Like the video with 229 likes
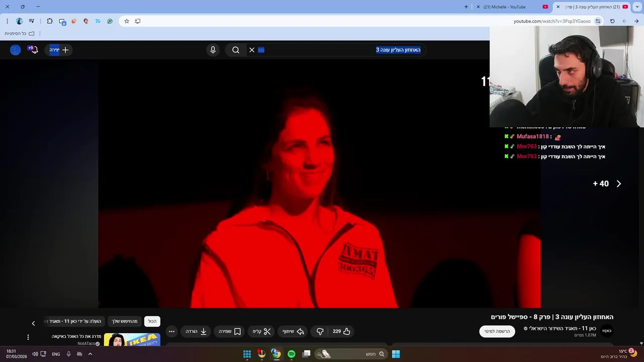 [342, 331]
